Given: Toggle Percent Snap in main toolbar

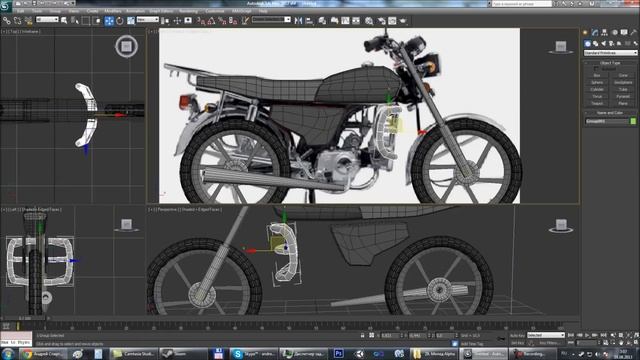Looking at the screenshot, I should (222, 20).
